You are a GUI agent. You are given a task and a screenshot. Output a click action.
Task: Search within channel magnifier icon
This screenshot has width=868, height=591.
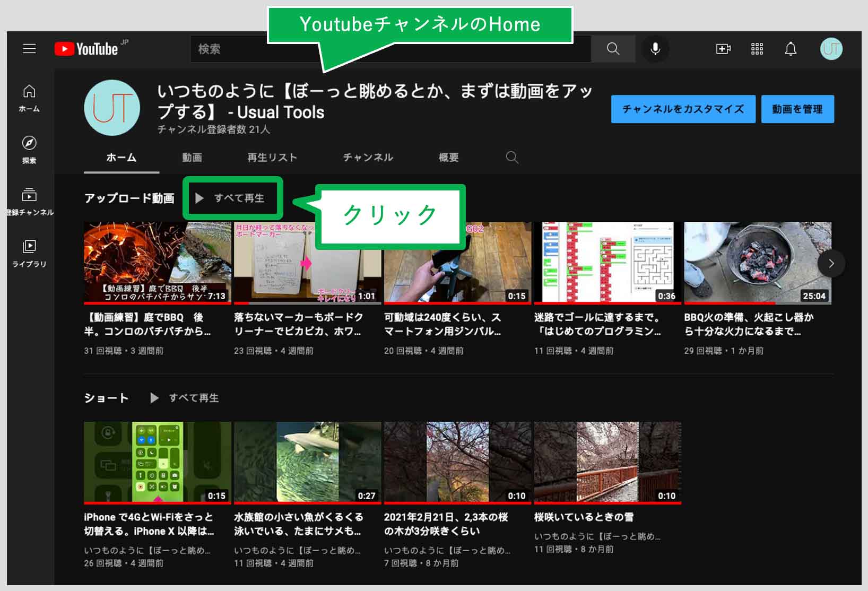pyautogui.click(x=512, y=158)
